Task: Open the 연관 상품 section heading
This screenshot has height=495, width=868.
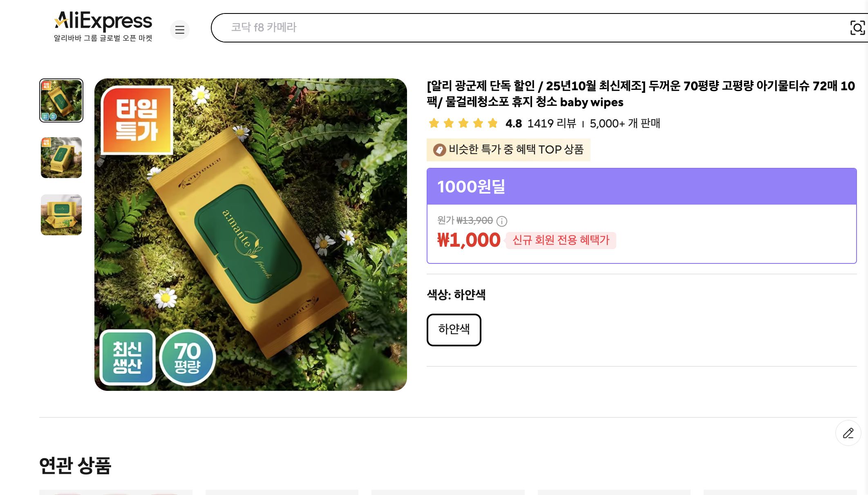Action: (74, 466)
